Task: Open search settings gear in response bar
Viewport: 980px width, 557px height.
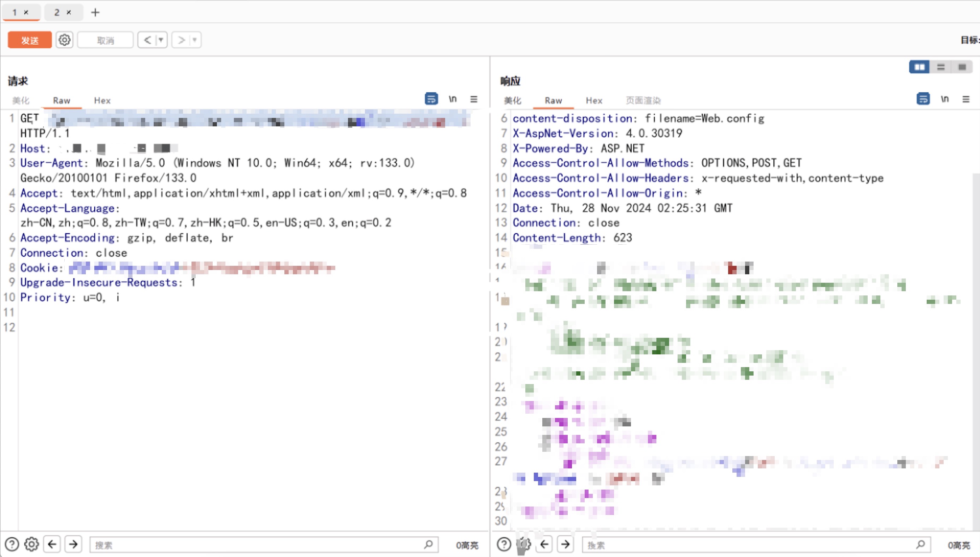Action: (524, 544)
